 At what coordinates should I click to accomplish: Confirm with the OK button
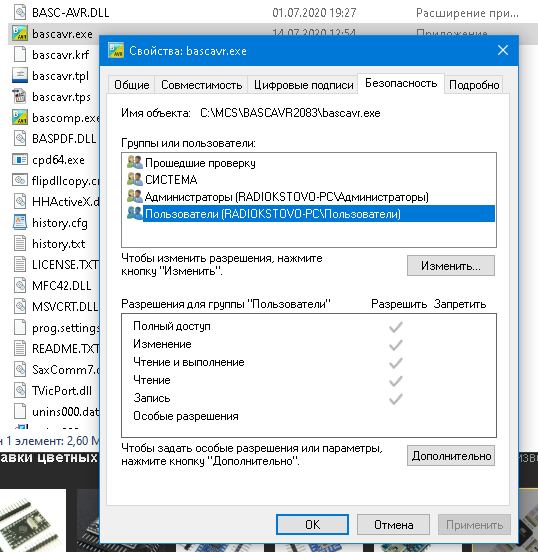tap(312, 524)
